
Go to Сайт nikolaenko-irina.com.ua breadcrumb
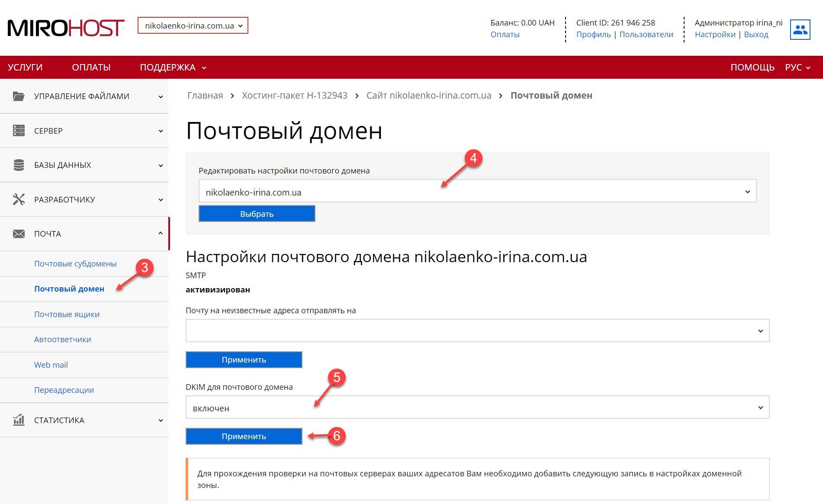pos(429,95)
